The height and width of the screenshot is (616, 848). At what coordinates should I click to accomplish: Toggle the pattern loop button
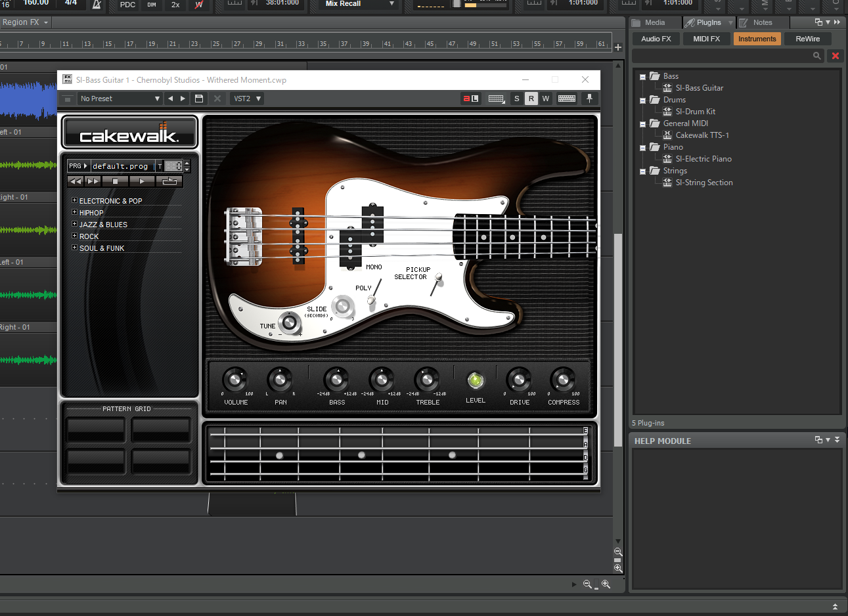click(169, 181)
